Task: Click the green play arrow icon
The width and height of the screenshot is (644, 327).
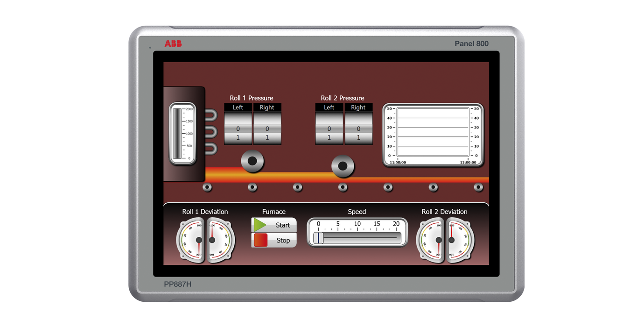Action: (259, 225)
